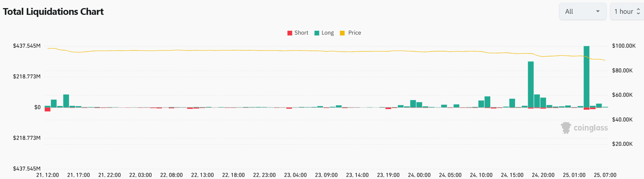Click the Total Liquidations Chart title

53,12
